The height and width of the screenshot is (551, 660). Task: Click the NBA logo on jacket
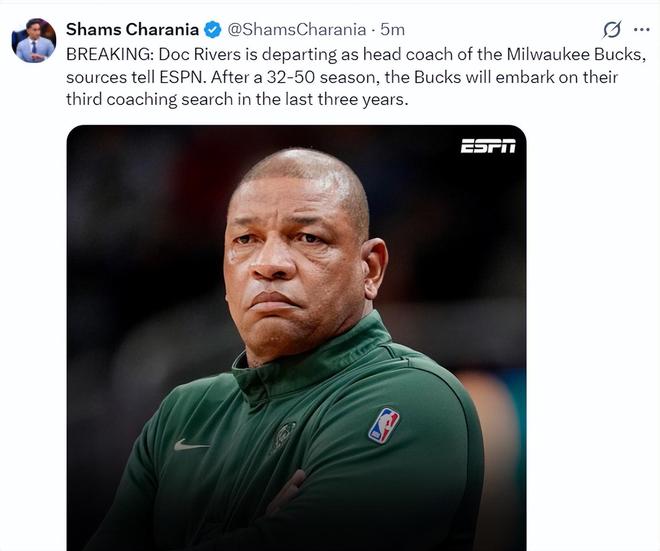383,425
